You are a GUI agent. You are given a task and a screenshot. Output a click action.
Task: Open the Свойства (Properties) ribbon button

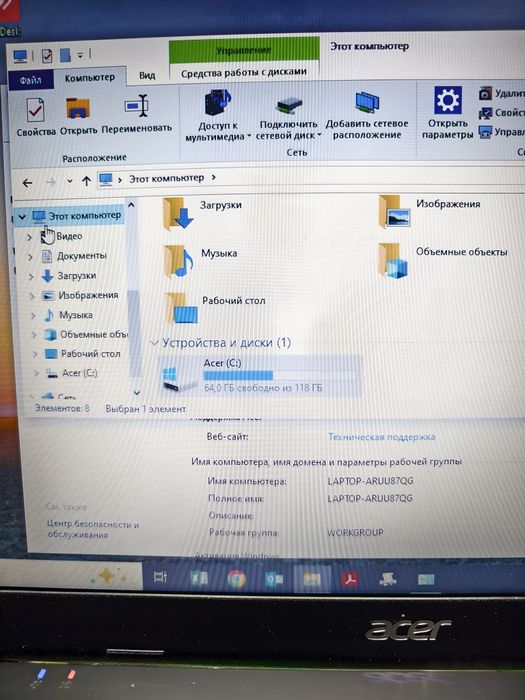click(x=36, y=117)
